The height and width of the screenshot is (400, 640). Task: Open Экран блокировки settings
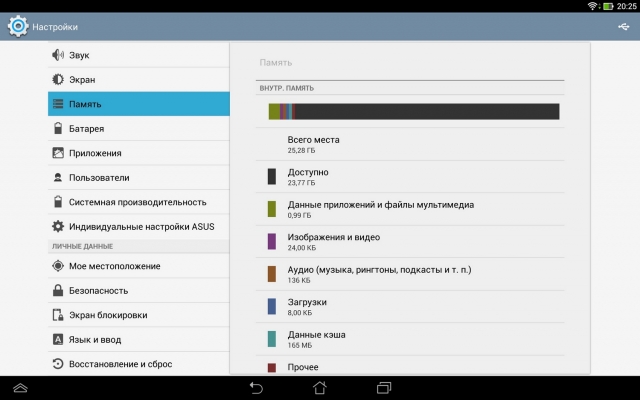138,315
